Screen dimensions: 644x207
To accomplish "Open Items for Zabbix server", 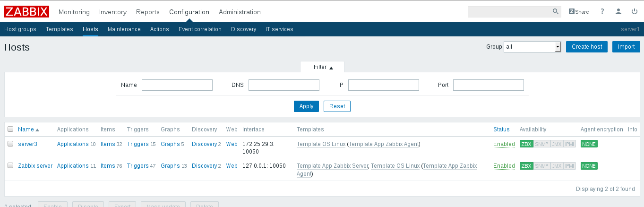I will (x=108, y=166).
